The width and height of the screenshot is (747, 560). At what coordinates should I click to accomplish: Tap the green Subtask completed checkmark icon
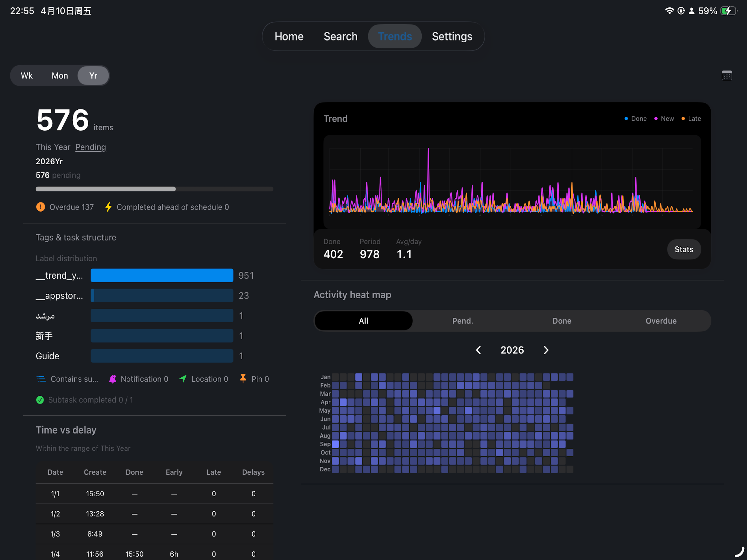(40, 400)
